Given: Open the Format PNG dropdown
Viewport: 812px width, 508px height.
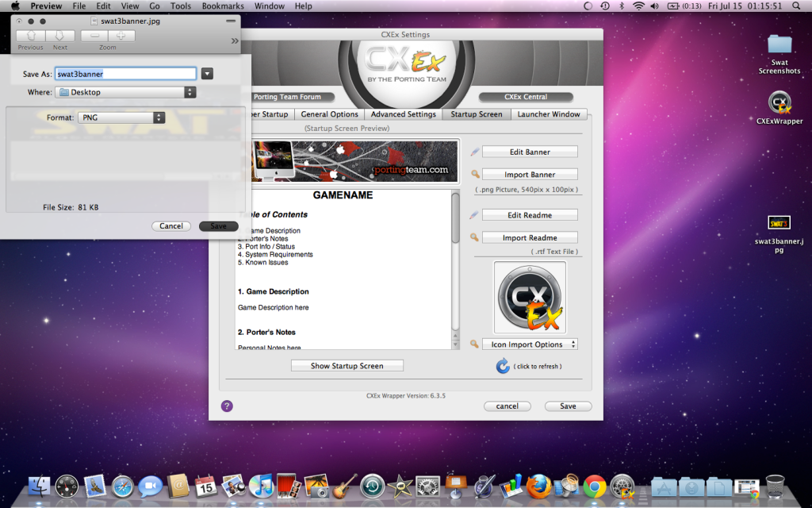Looking at the screenshot, I should 121,117.
